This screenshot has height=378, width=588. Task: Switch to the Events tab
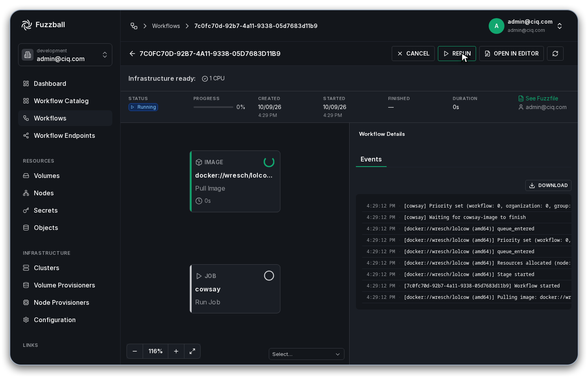pyautogui.click(x=371, y=159)
